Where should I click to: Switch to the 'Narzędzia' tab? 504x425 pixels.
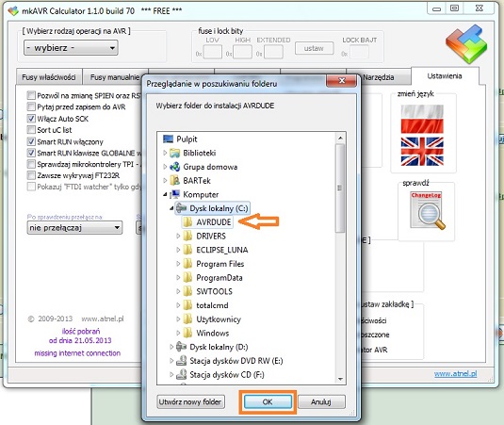click(378, 77)
